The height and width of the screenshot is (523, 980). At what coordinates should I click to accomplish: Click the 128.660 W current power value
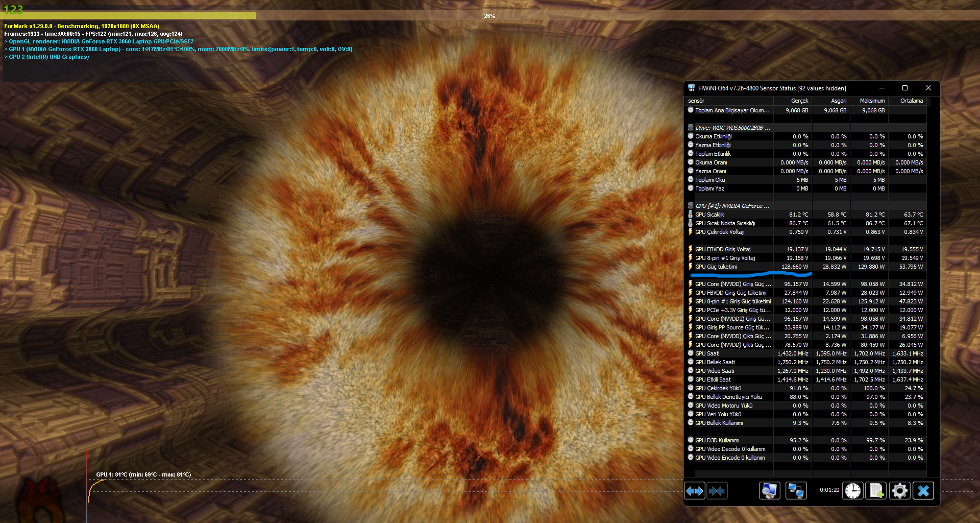tap(795, 267)
